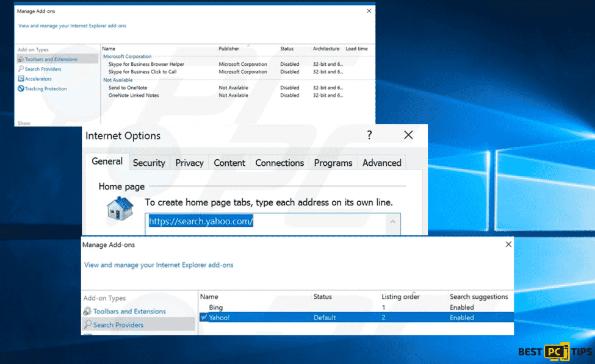Switch to the Advanced tab
The image size is (595, 364).
382,163
